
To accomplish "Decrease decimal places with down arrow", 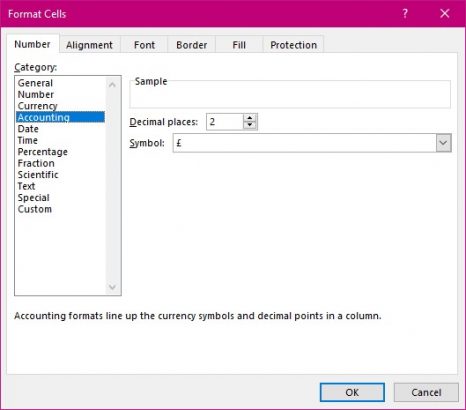I will (250, 125).
